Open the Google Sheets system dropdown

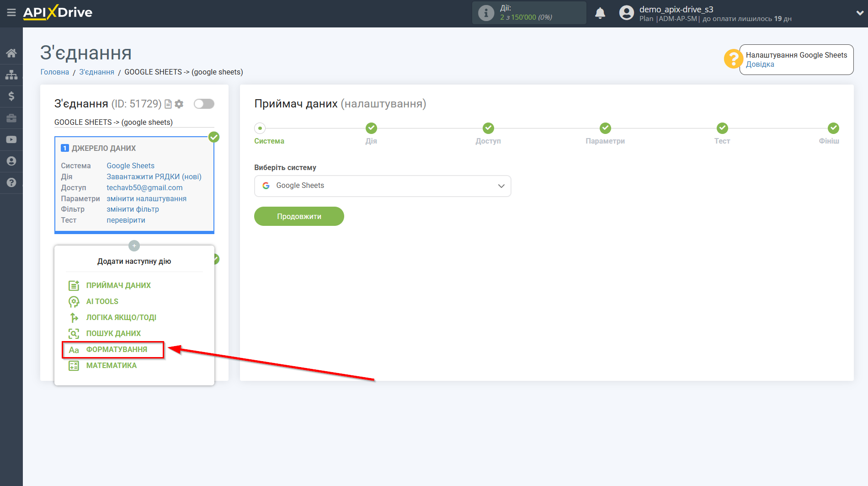coord(383,186)
